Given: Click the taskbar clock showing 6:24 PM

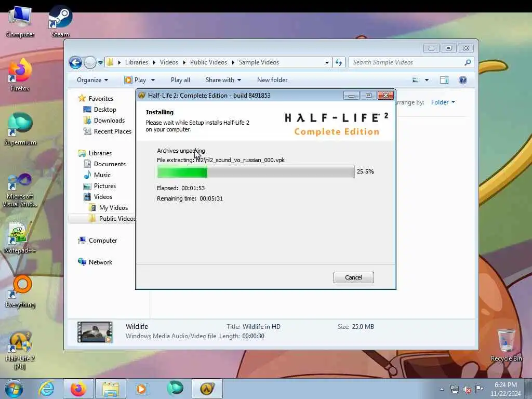Looking at the screenshot, I should (505, 389).
